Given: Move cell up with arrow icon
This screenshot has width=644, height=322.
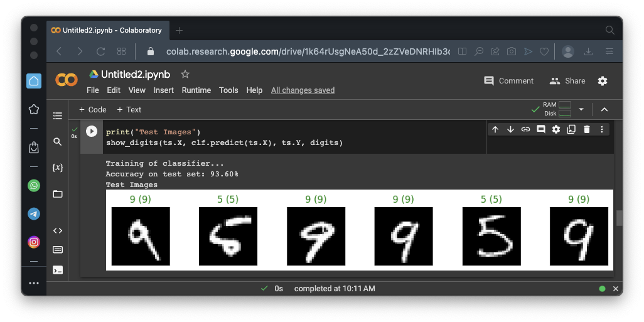Looking at the screenshot, I should [x=495, y=129].
